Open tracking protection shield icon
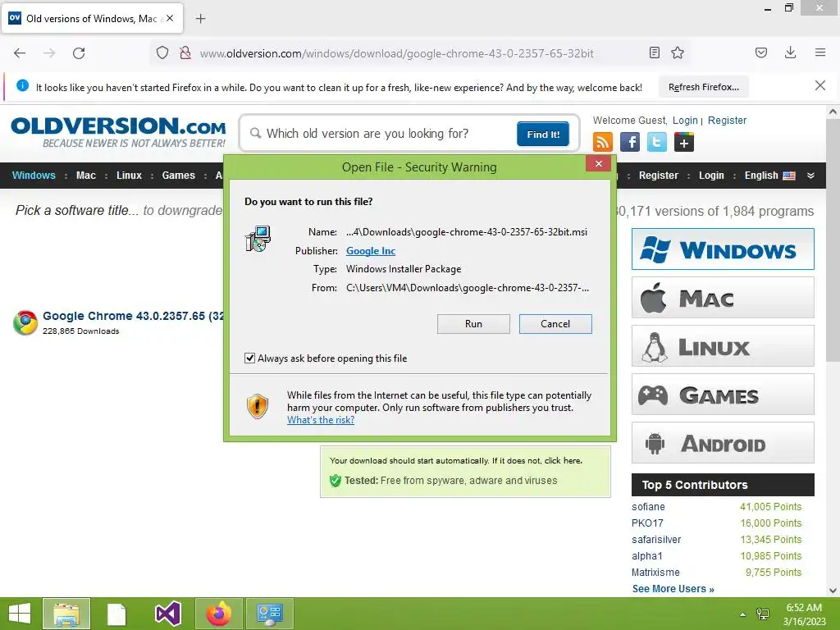840x630 pixels. pyautogui.click(x=162, y=53)
